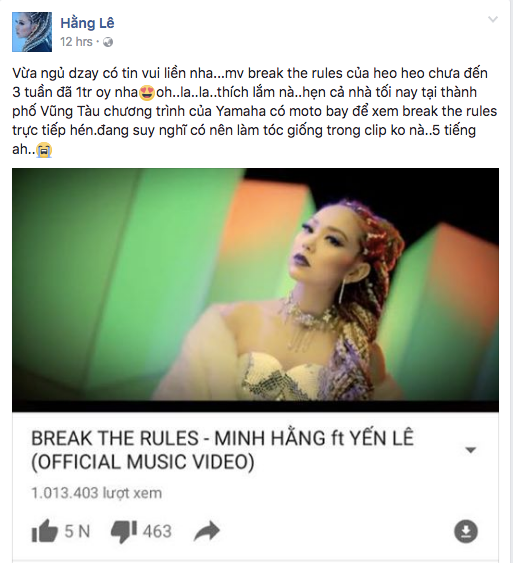Viewport: 513px width, 563px height.
Task: Click the download circle icon
Action: coord(466,531)
